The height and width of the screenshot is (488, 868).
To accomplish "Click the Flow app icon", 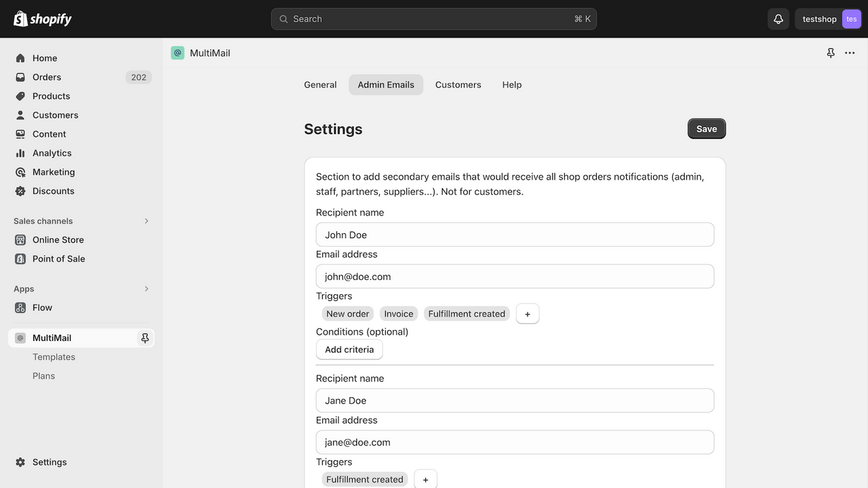I will click(20, 308).
